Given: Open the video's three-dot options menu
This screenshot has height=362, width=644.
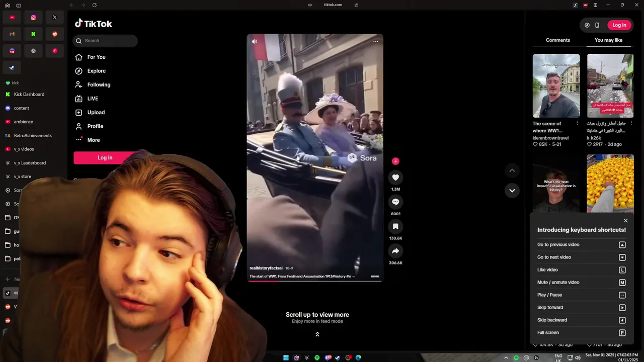Looking at the screenshot, I should (375, 41).
